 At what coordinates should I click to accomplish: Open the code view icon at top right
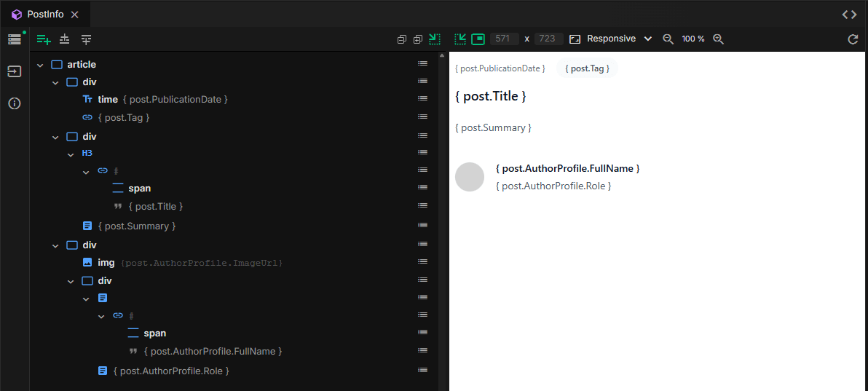coord(849,15)
